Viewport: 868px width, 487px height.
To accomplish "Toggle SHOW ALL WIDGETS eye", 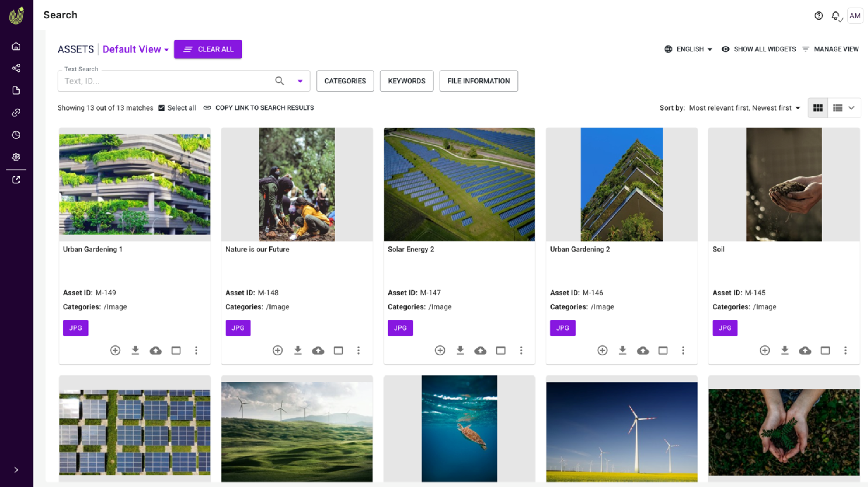I will (758, 49).
